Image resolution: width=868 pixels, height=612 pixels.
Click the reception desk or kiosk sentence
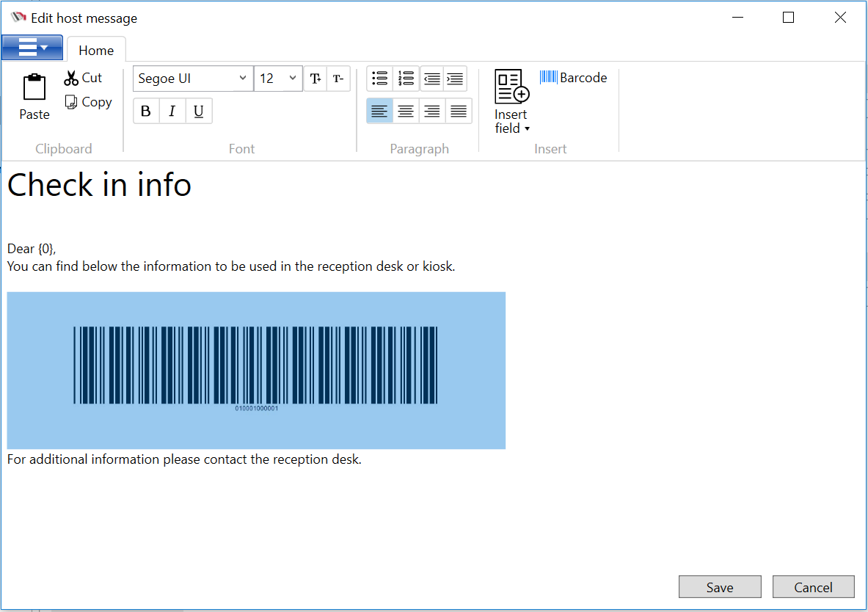click(x=231, y=266)
